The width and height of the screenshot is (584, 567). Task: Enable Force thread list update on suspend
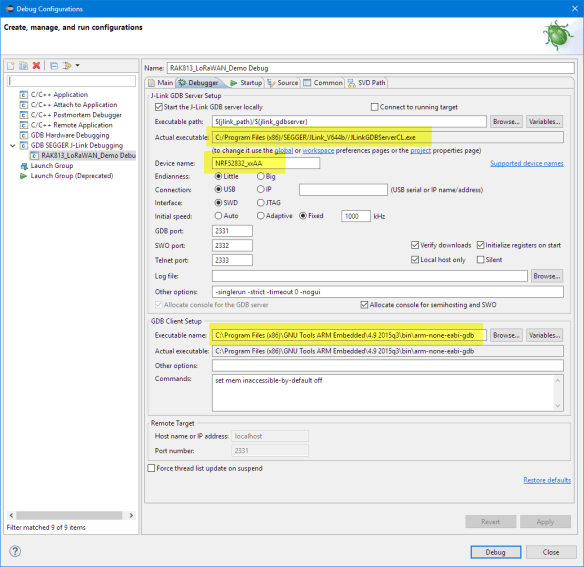tap(151, 468)
